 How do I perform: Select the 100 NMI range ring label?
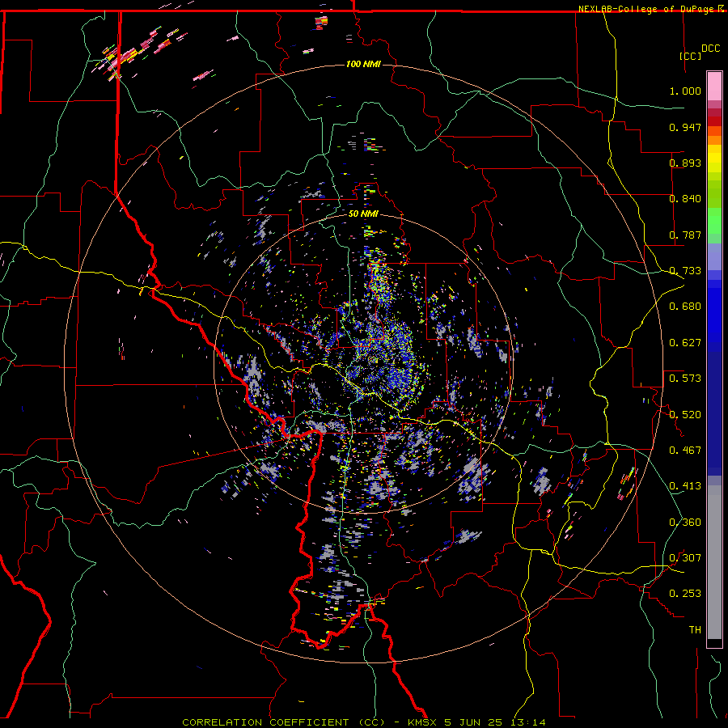click(x=363, y=64)
